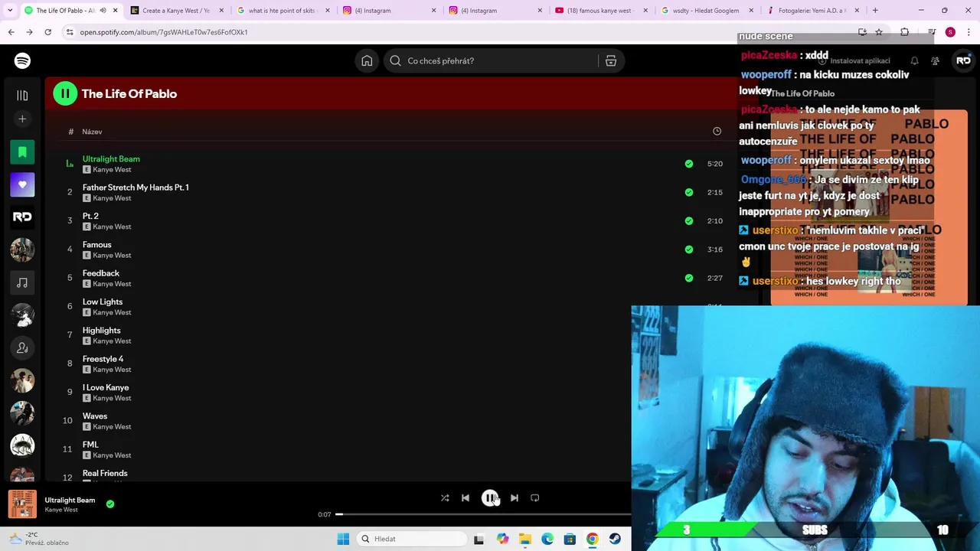Open the green bookmark episodes tile

pyautogui.click(x=22, y=152)
